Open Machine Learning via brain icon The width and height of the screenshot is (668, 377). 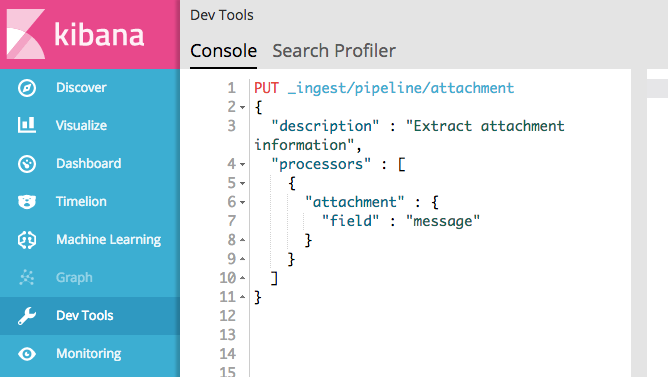(27, 239)
